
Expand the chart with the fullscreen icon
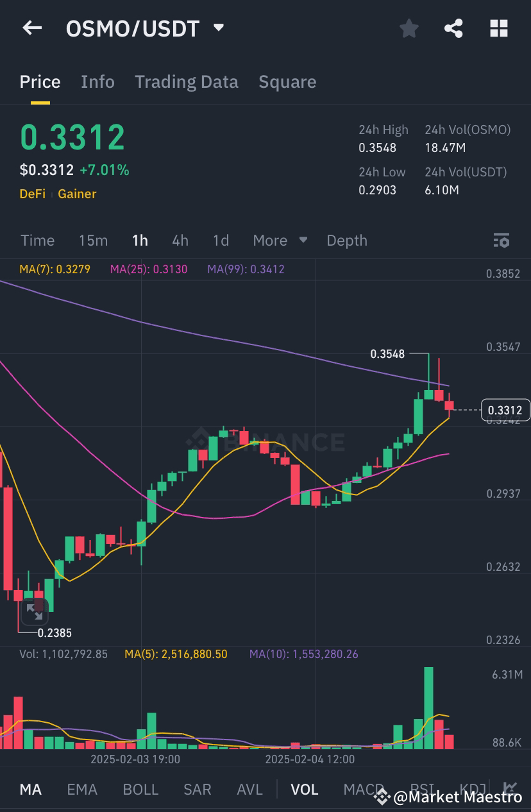pyautogui.click(x=35, y=613)
